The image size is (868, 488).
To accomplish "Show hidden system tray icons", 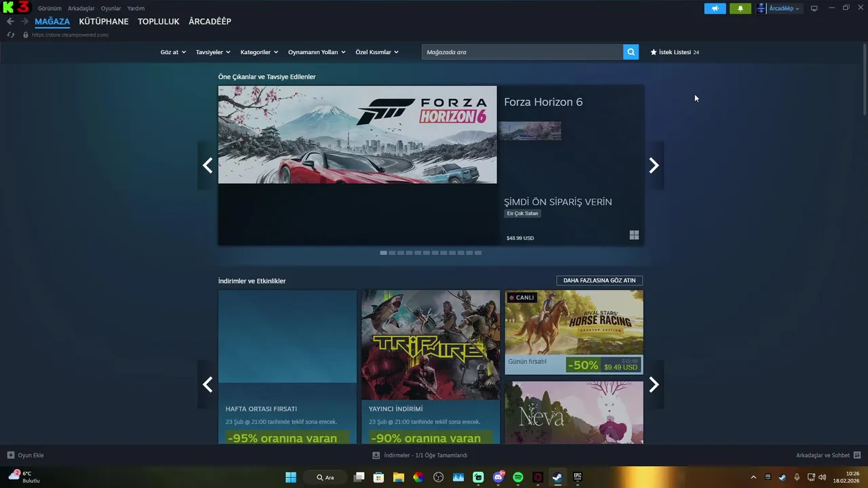I will tap(753, 477).
